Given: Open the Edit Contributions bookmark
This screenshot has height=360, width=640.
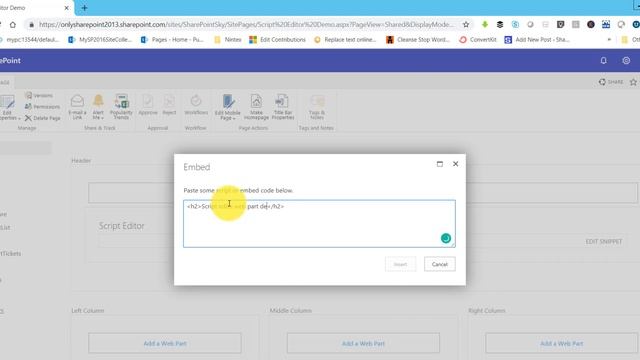Looking at the screenshot, I should tap(278, 40).
